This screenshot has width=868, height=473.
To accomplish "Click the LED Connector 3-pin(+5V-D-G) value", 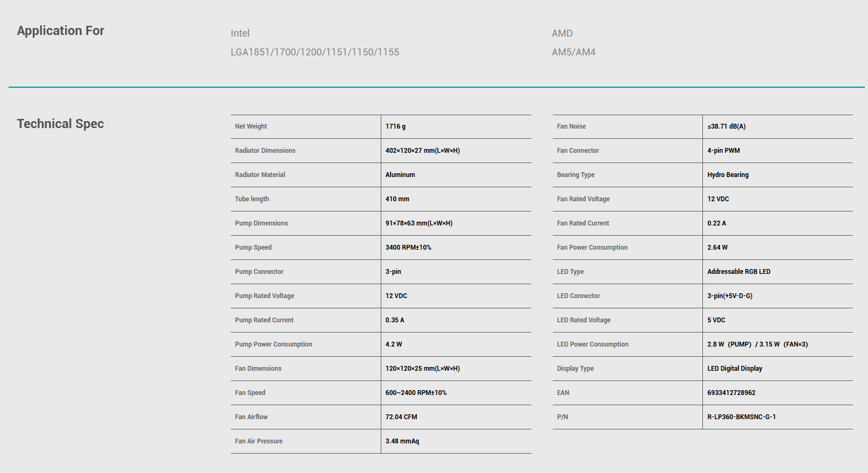I will point(730,296).
